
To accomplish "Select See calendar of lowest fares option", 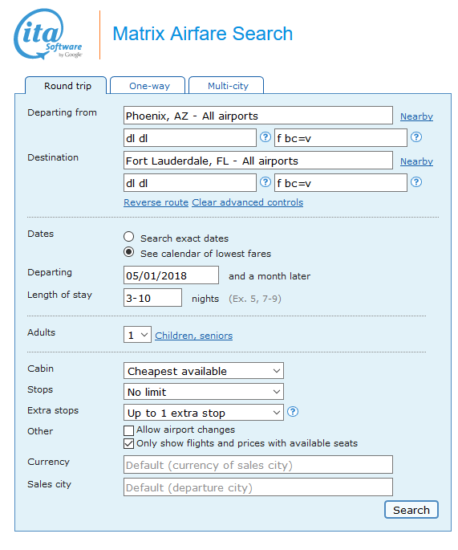I will [x=129, y=252].
